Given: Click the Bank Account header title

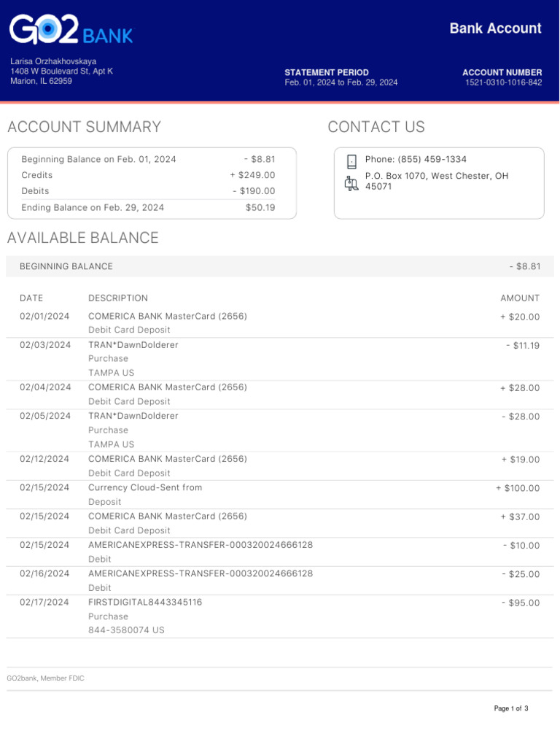Looking at the screenshot, I should (495, 28).
